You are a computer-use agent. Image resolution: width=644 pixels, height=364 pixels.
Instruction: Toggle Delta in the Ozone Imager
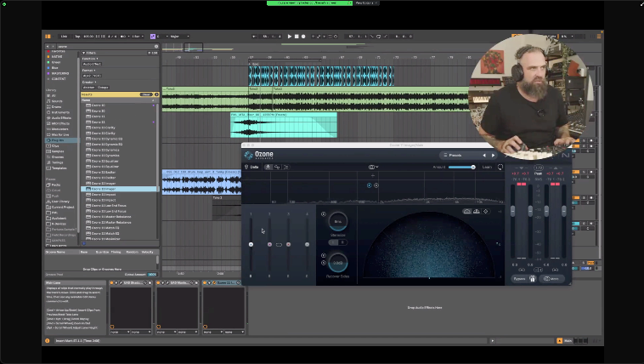pyautogui.click(x=251, y=167)
